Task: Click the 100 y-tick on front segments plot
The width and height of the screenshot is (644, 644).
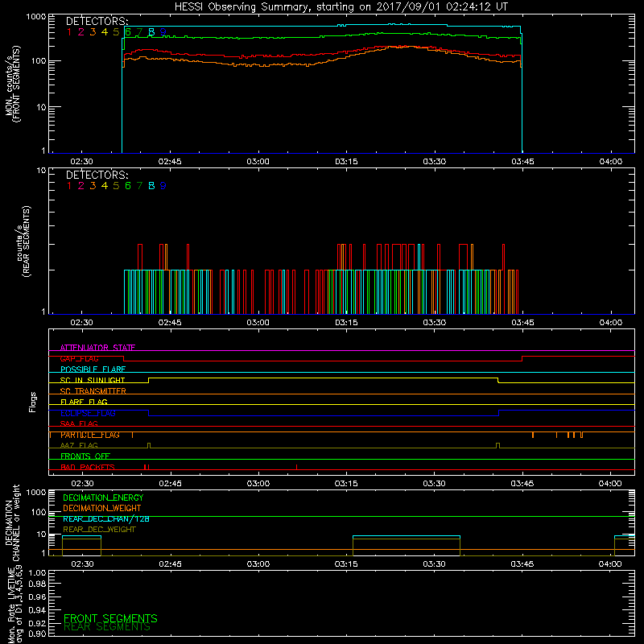Action: 39,61
